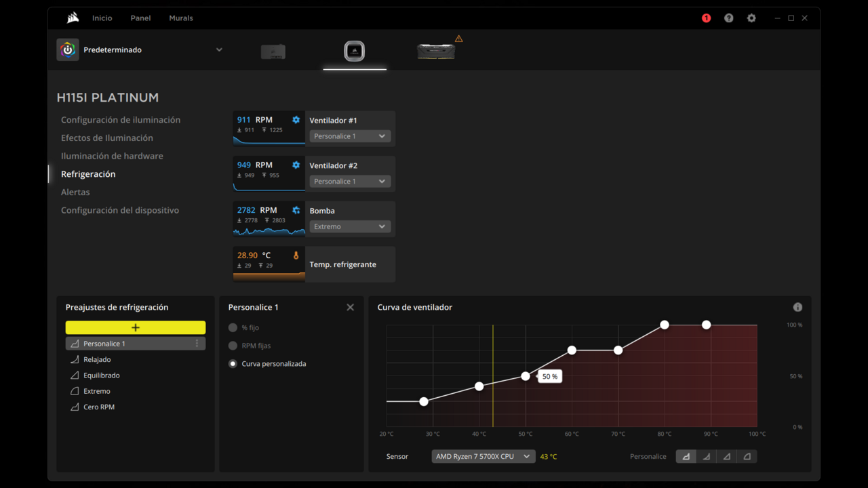Add a new cooling preset with yellow plus

[136, 327]
